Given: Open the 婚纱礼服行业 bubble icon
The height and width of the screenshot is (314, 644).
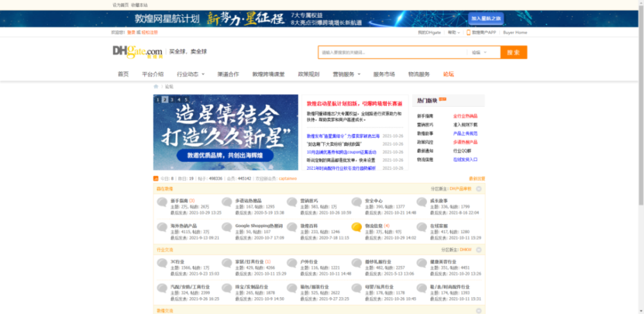Looking at the screenshot, I should (x=357, y=263).
